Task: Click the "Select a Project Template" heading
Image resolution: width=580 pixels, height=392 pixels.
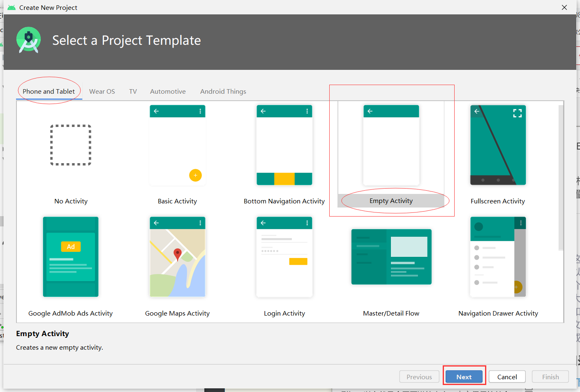Action: click(x=127, y=40)
